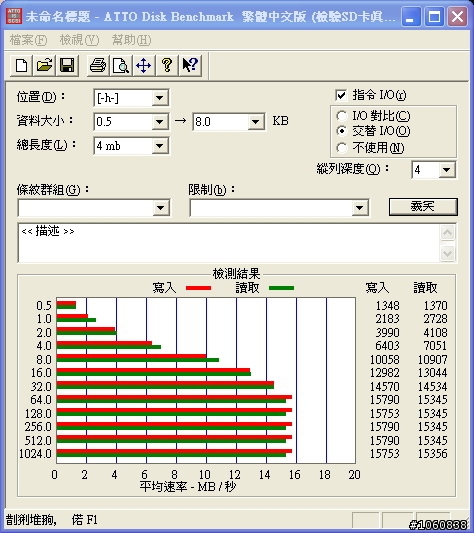474x533 pixels.
Task: Click the New document toolbar icon
Action: [x=21, y=65]
